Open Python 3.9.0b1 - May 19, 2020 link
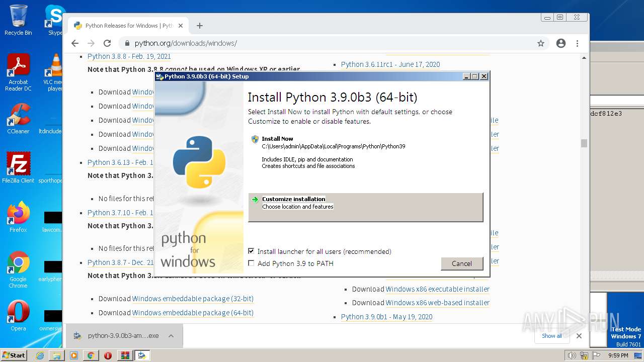 tap(387, 317)
